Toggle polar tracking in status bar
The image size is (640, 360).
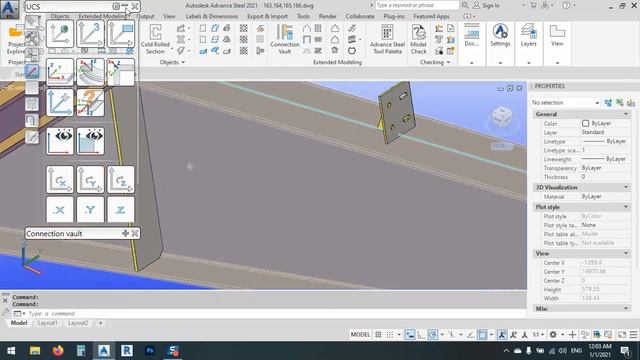[x=433, y=335]
